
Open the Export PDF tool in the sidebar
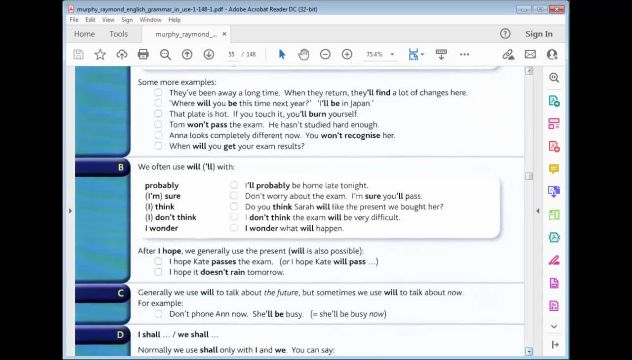(554, 101)
